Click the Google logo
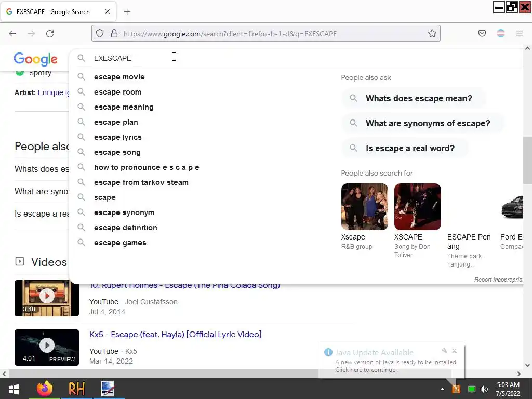532x399 pixels. [36, 59]
